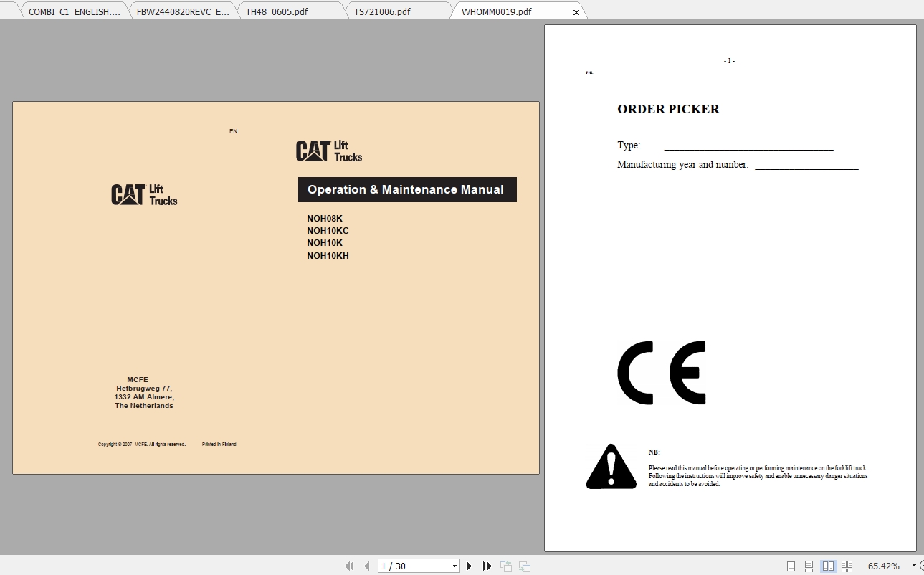The width and height of the screenshot is (924, 575).
Task: Toggle facing pages view off
Action: click(827, 566)
